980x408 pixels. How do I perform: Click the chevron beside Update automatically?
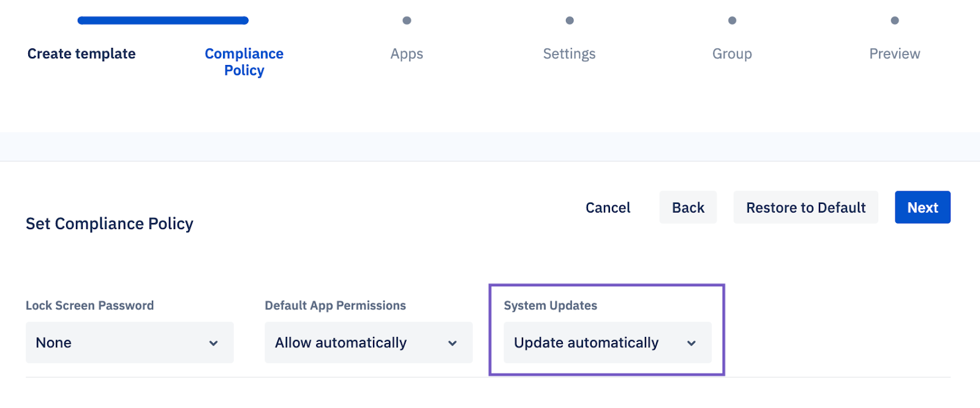point(691,343)
